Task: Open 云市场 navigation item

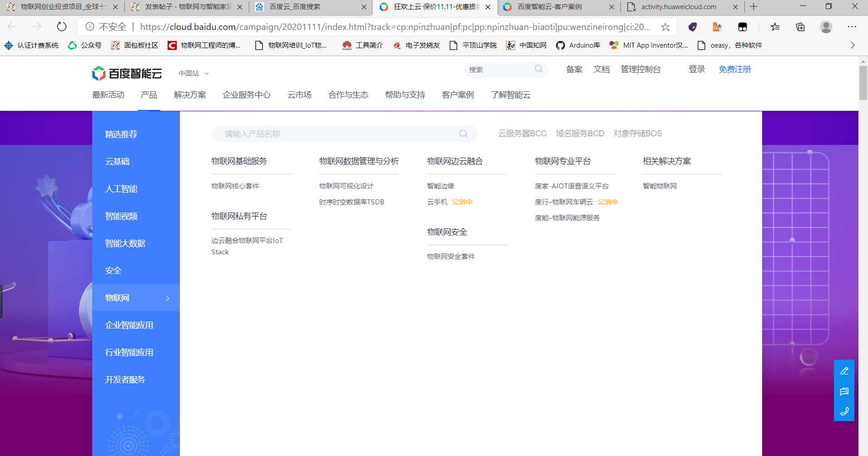Action: click(x=299, y=94)
